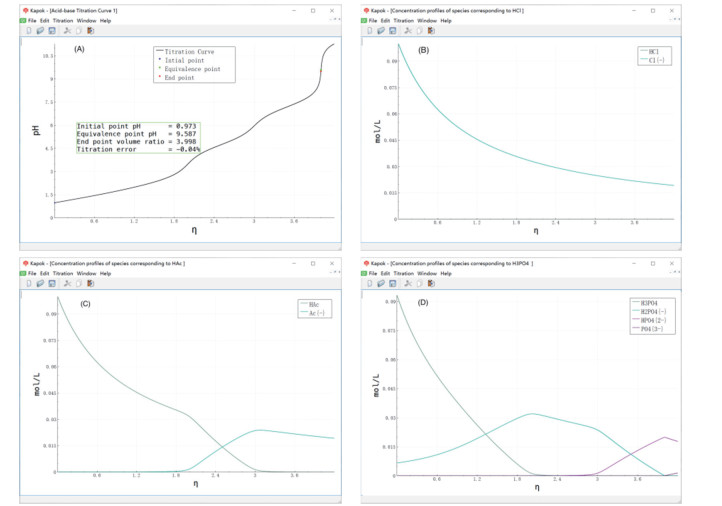Click Cut icon in H3PO4 profiles window toolbar
722x506 pixels.
pyautogui.click(x=408, y=283)
